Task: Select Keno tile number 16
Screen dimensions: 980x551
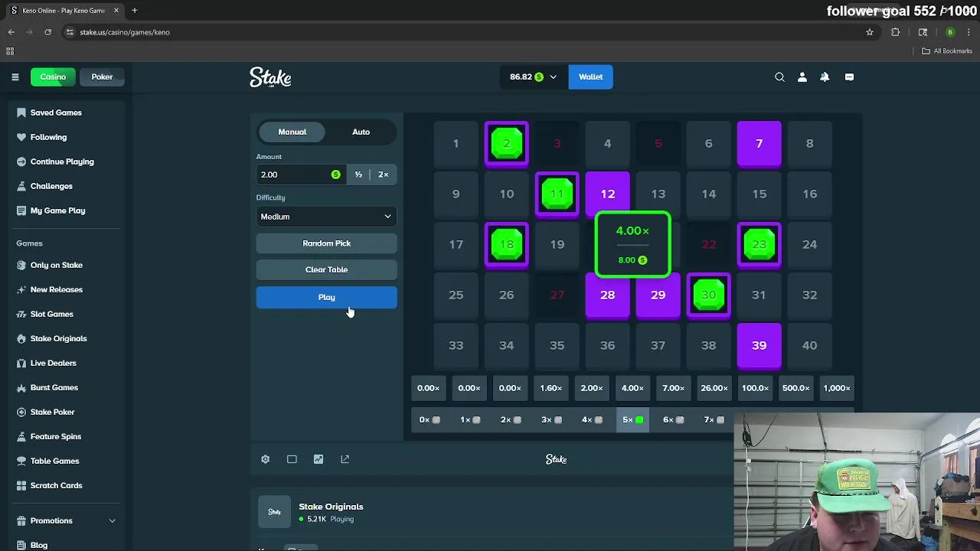Action: pos(809,194)
